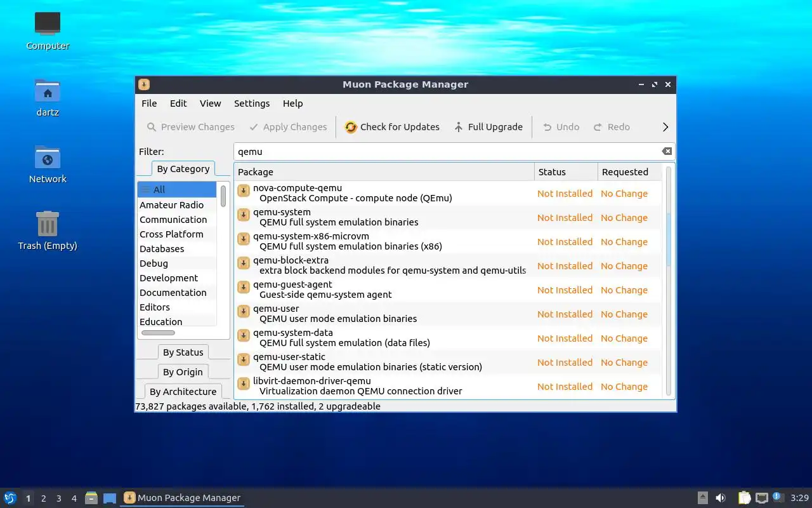Open the View menu
The height and width of the screenshot is (508, 812).
pos(211,104)
